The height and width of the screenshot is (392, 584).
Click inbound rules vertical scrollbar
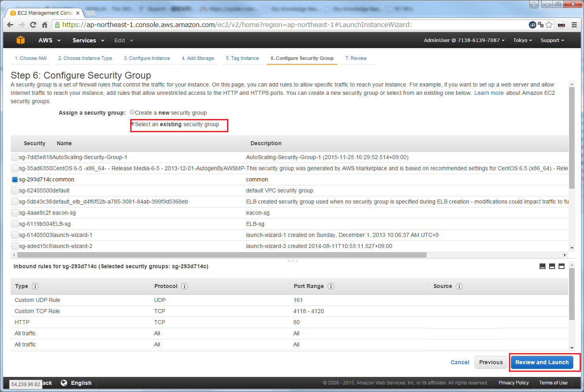point(572,294)
